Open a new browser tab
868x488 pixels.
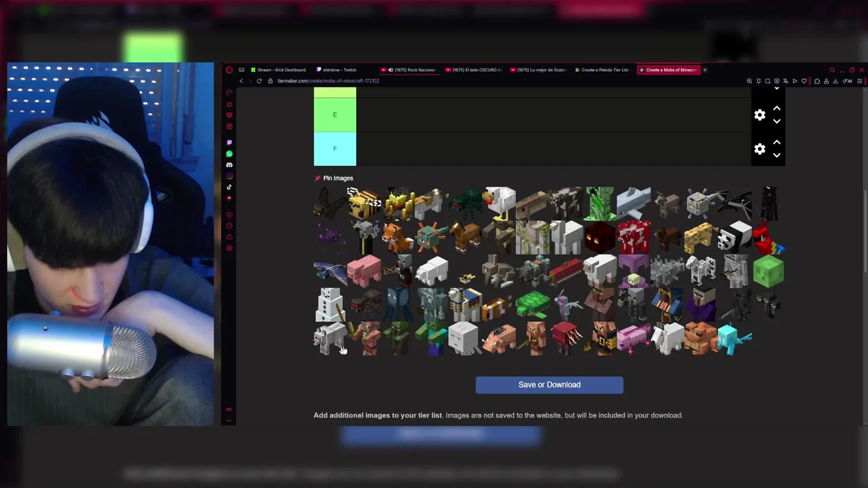705,70
